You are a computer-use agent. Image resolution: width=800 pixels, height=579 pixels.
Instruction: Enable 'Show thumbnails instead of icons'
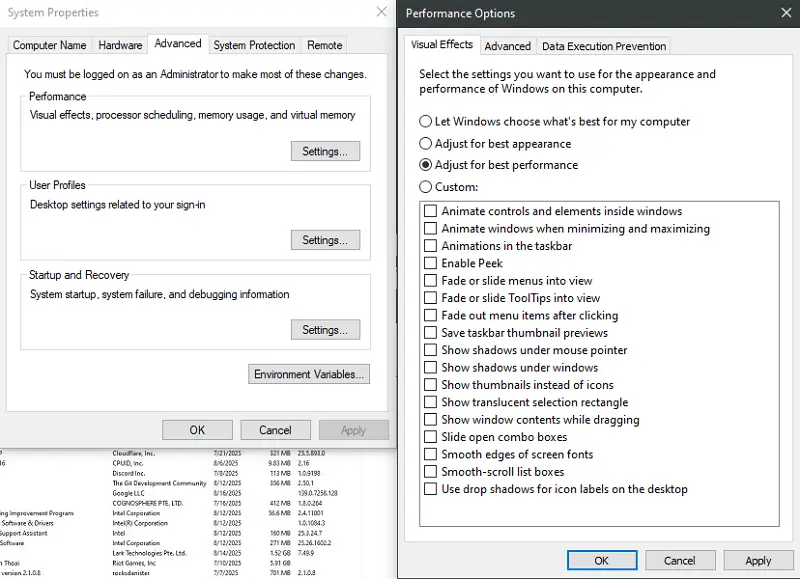tap(431, 385)
